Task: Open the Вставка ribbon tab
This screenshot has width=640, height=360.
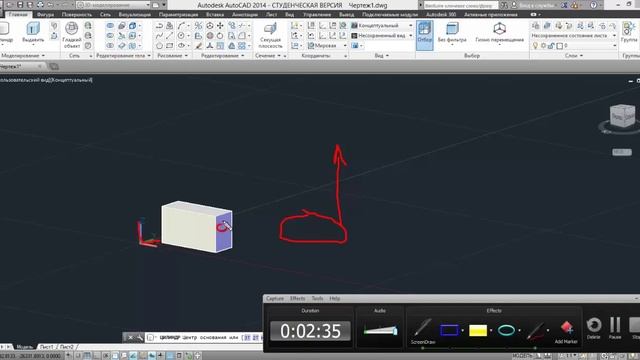Action: [215, 14]
